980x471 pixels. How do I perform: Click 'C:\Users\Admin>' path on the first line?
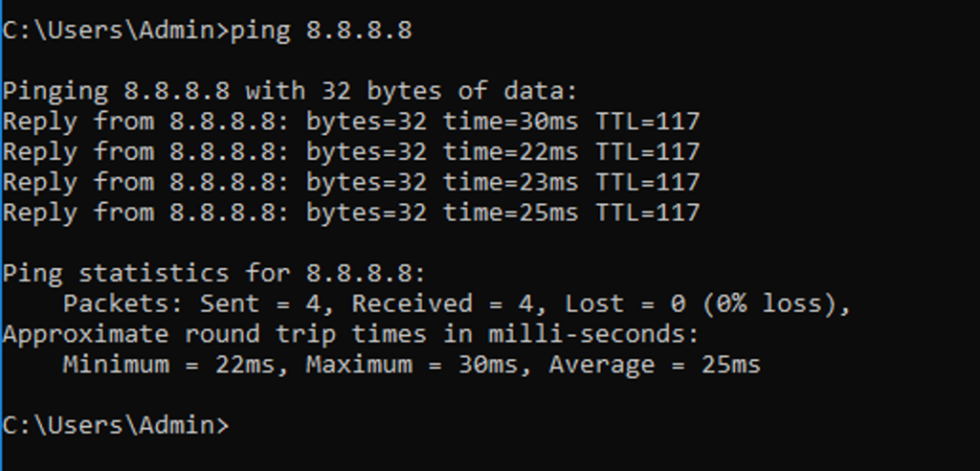(x=115, y=31)
